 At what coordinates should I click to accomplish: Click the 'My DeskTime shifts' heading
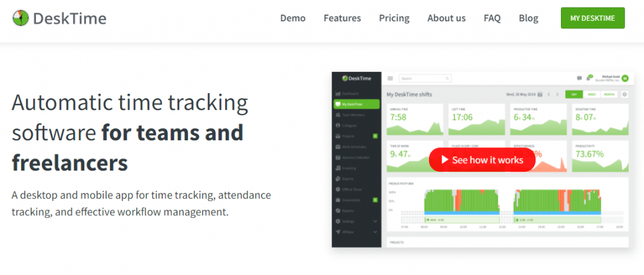[409, 94]
